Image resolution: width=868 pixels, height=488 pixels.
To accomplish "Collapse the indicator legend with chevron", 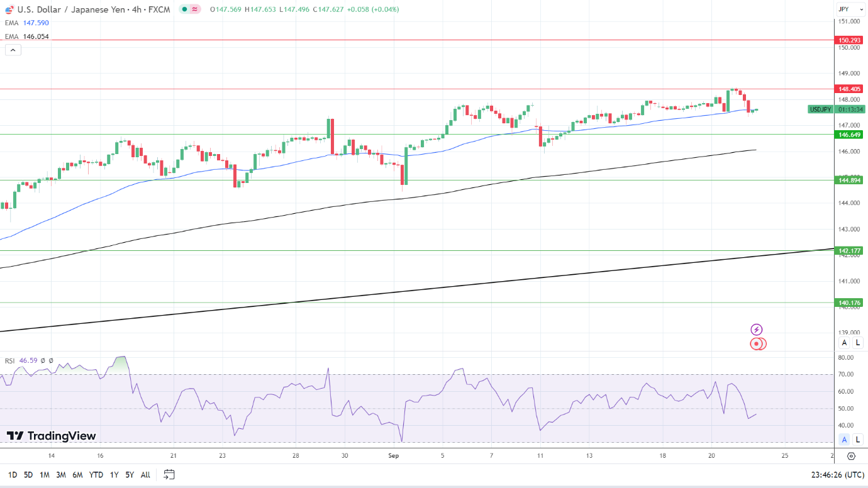I will (x=13, y=50).
